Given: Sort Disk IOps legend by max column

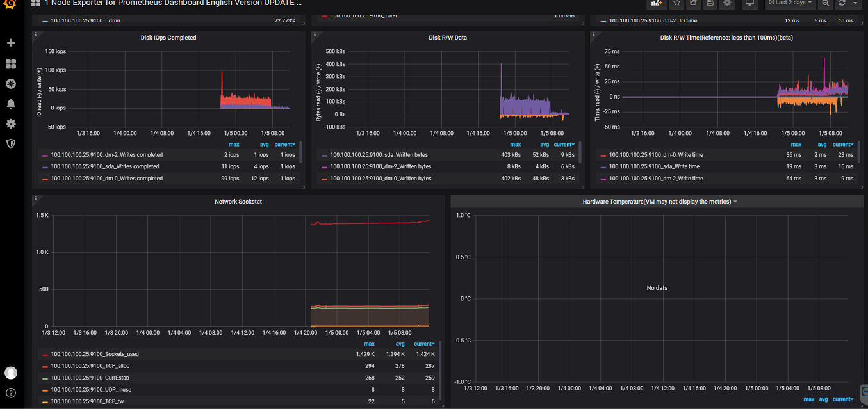Looking at the screenshot, I should pyautogui.click(x=234, y=145).
